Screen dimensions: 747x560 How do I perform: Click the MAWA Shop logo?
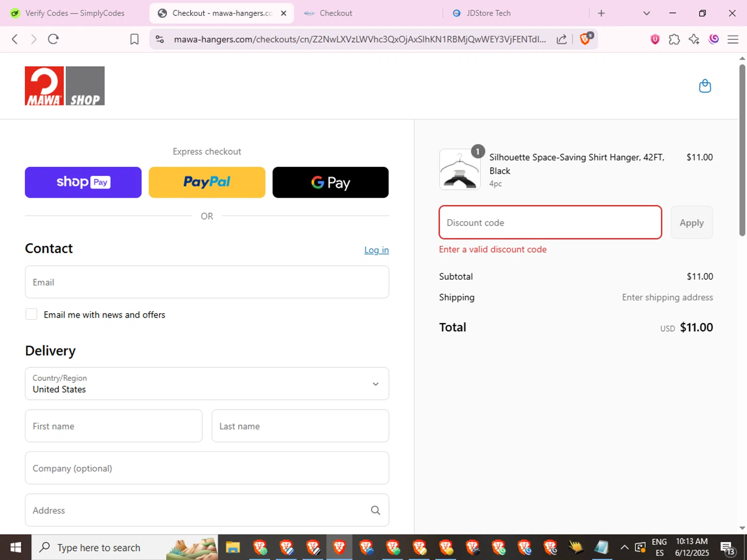(x=65, y=86)
